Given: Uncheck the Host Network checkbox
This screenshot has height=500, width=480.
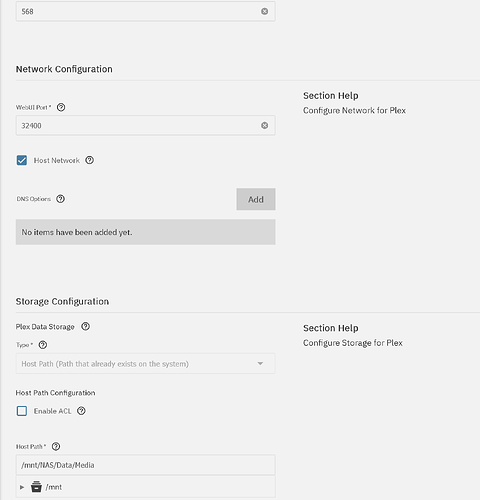Looking at the screenshot, I should click(x=22, y=160).
